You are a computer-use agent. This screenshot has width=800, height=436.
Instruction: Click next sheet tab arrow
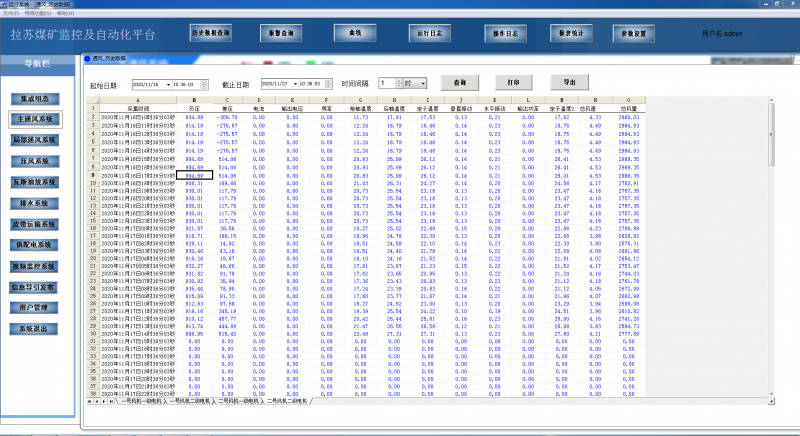[x=104, y=402]
